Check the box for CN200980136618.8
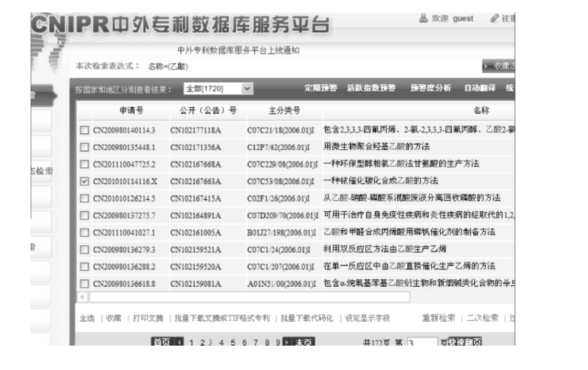The width and height of the screenshot is (588, 370). point(85,284)
